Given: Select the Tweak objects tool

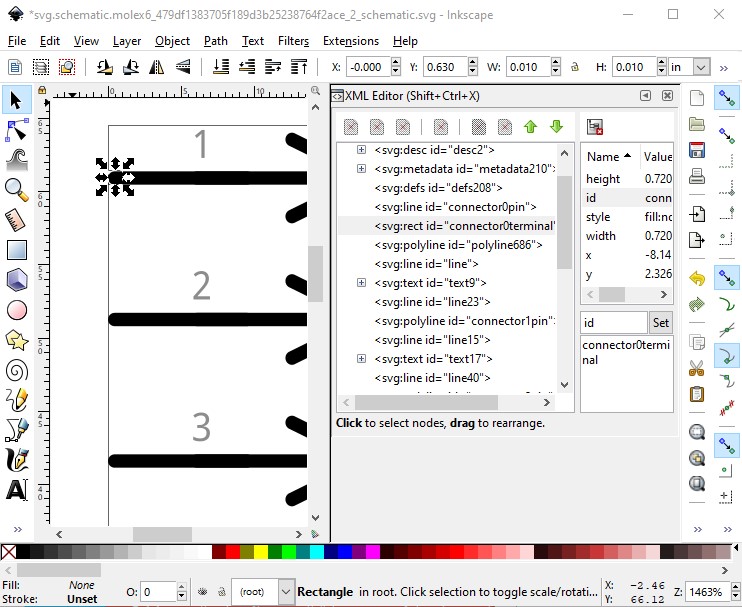Looking at the screenshot, I should point(17,159).
